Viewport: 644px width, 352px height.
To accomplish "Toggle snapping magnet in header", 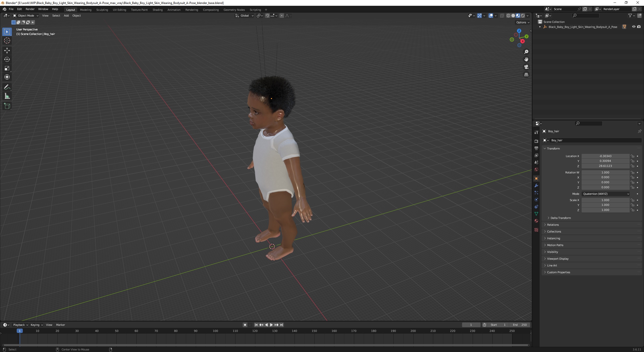I will pos(267,16).
